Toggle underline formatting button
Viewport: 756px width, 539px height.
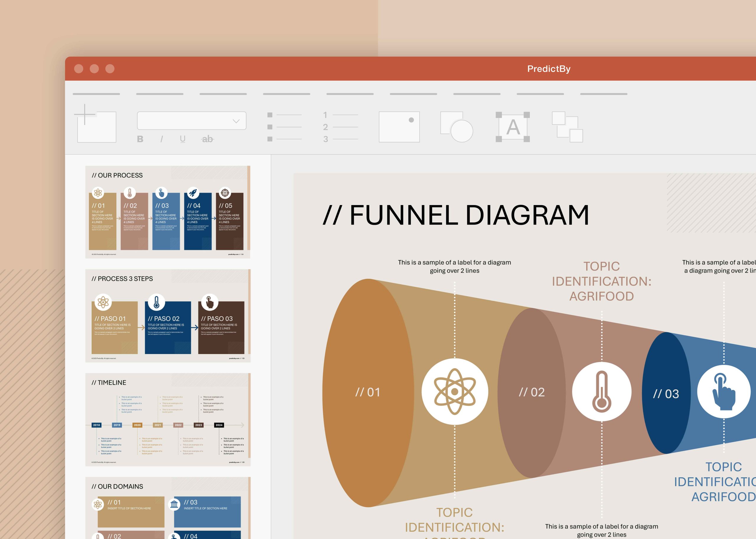pos(183,139)
